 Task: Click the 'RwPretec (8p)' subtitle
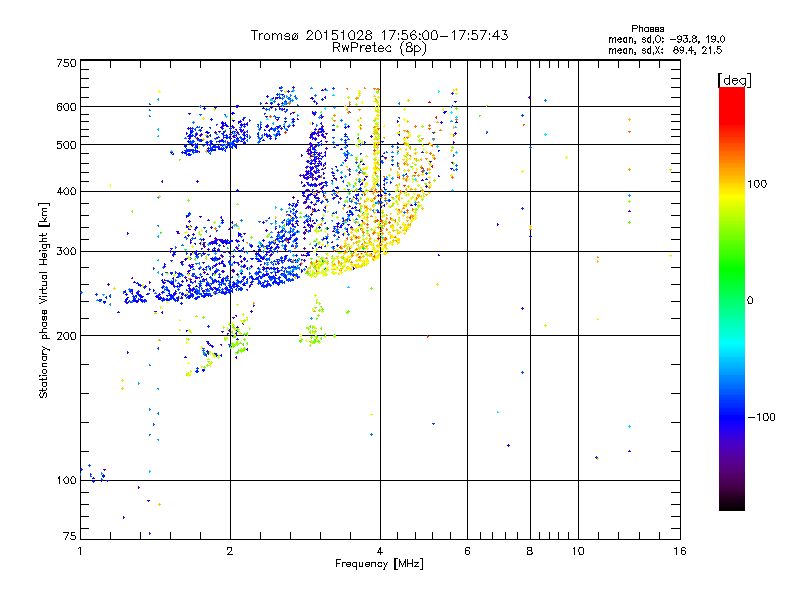click(x=379, y=48)
